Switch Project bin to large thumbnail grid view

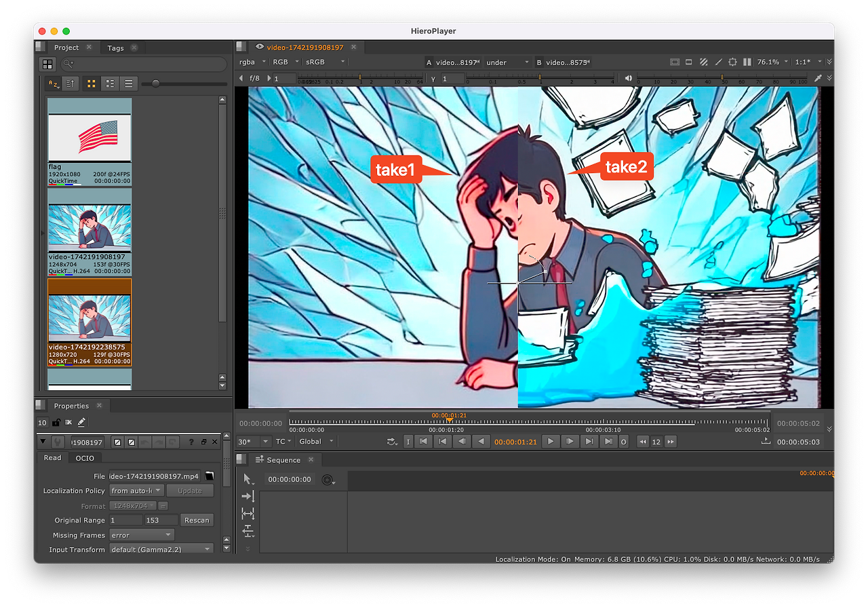pos(92,83)
